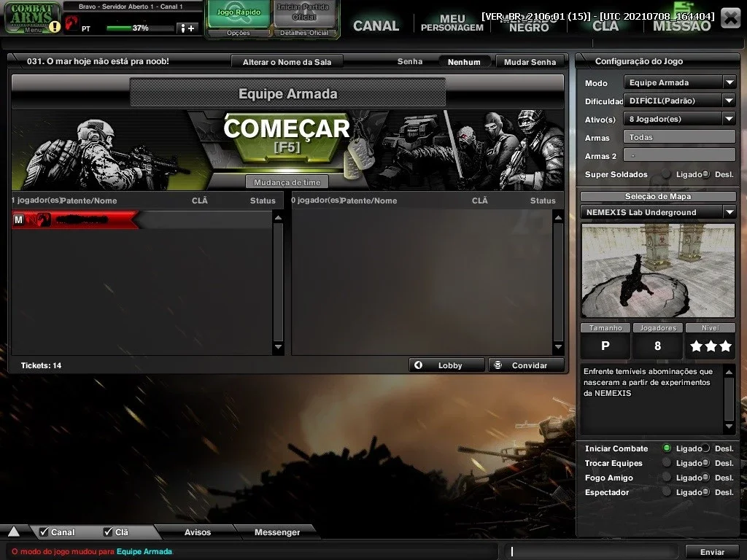Open the Messenger tab
Screen dimensions: 747x560
pyautogui.click(x=276, y=532)
